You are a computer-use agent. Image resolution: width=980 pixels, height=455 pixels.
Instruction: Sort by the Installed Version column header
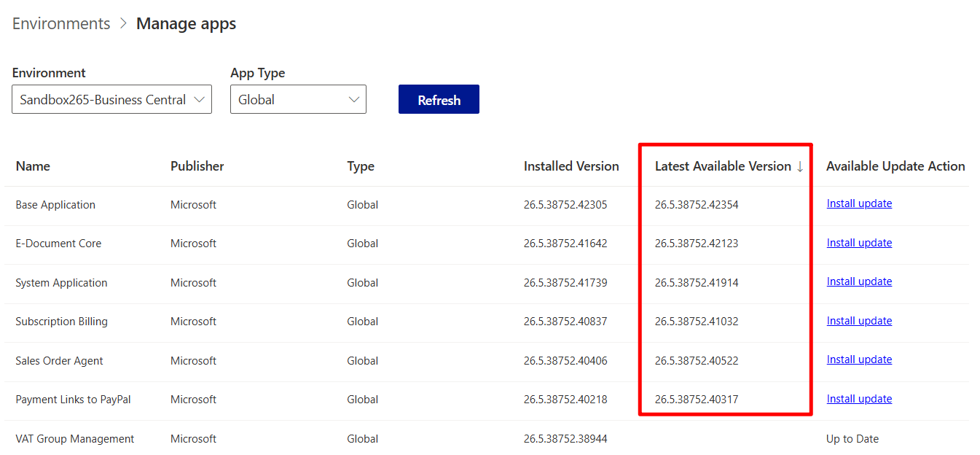pyautogui.click(x=571, y=166)
